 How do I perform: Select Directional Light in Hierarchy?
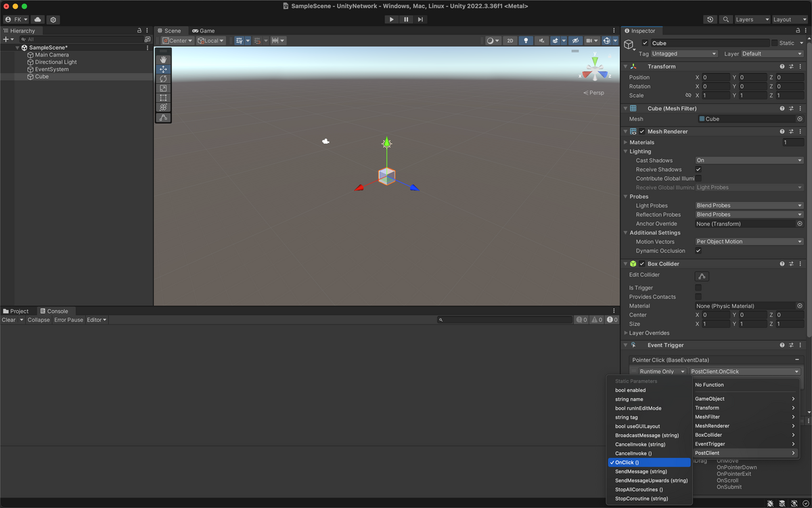click(56, 62)
